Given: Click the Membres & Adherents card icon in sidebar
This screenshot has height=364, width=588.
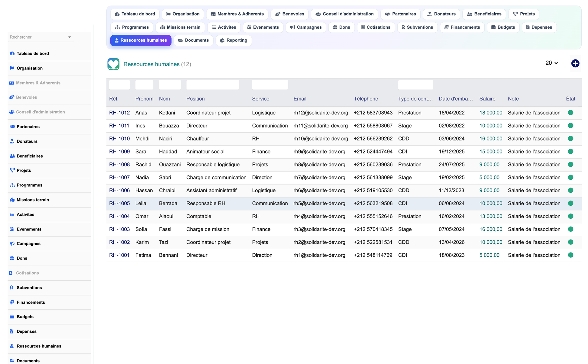Looking at the screenshot, I should (11, 83).
